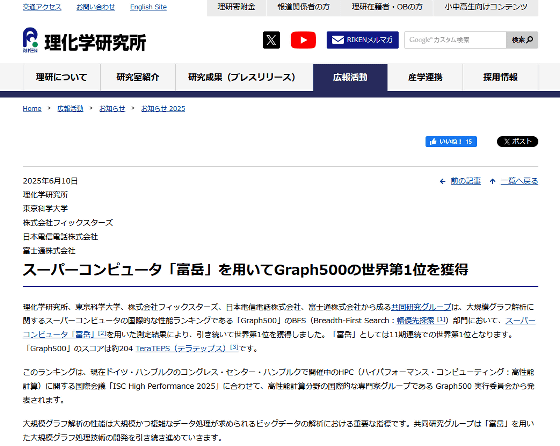Viewport: 560px width, 446px height.
Task: Go to 前の記事 link
Action: (x=466, y=181)
